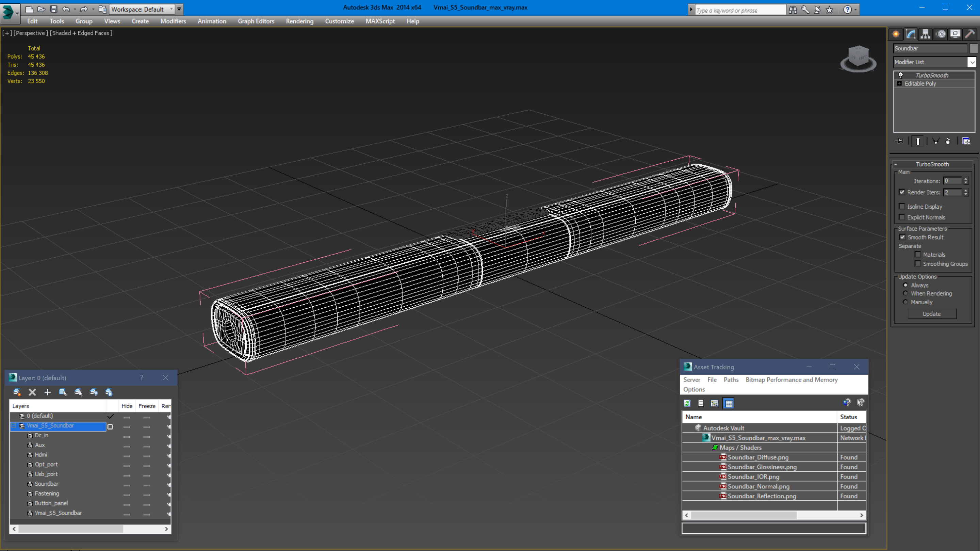The width and height of the screenshot is (980, 551).
Task: Open the Hierarchy command panel tab
Action: click(x=925, y=34)
